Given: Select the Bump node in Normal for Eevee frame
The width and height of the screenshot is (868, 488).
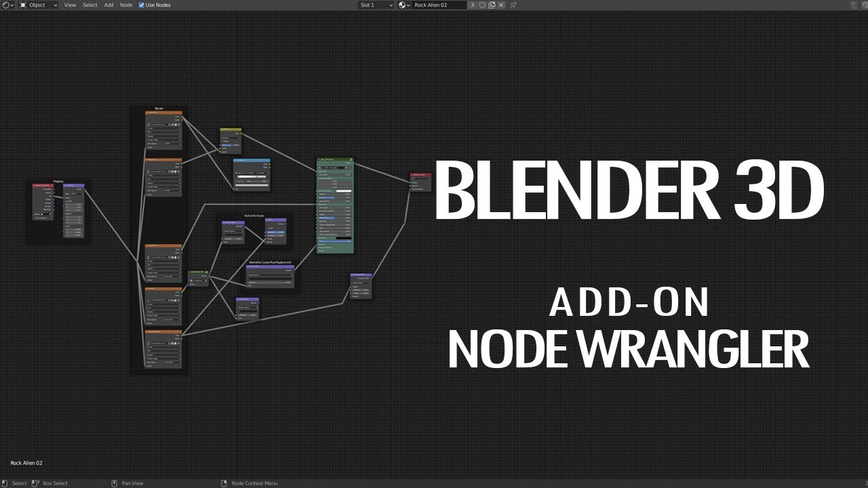Looking at the screenshot, I should 275,231.
